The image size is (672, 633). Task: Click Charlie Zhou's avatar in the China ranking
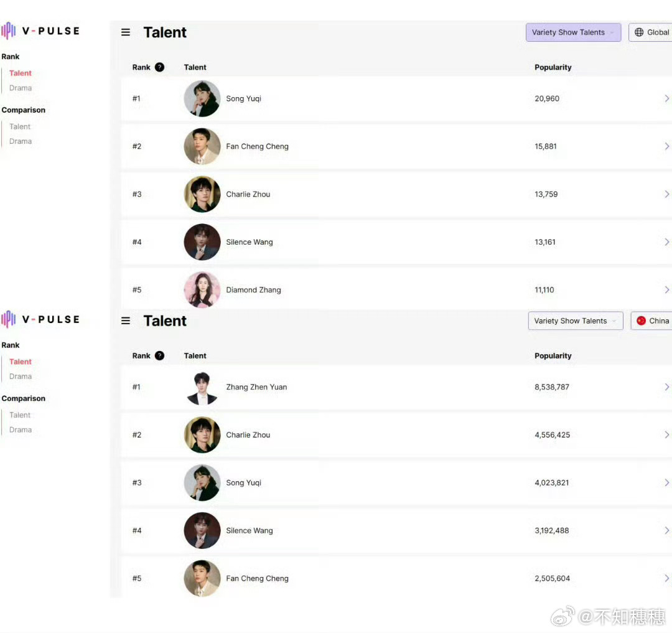click(202, 435)
